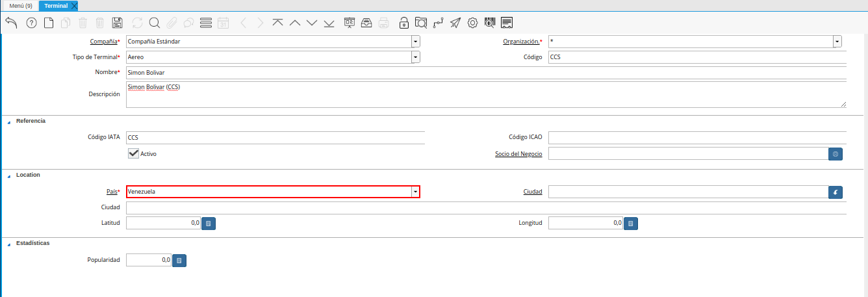Collapse the Location section
The width and height of the screenshot is (868, 297).
coord(8,175)
